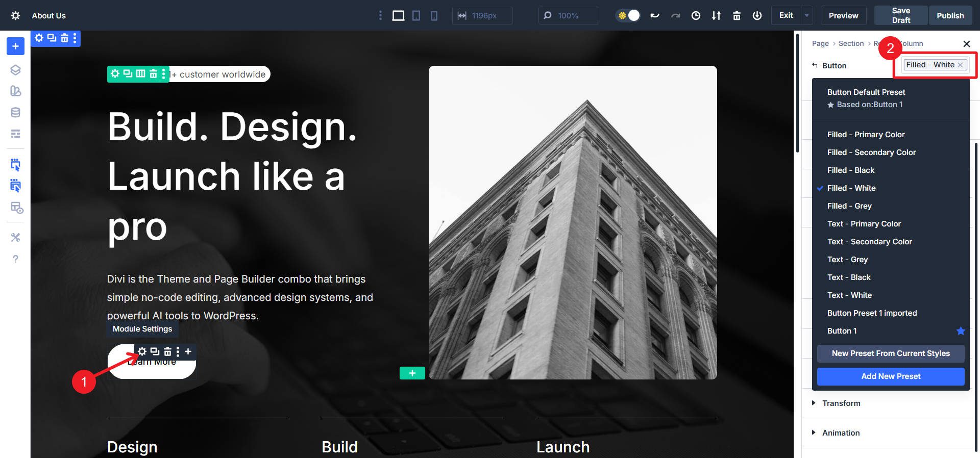Duplicate the section from blue toolbar

52,38
